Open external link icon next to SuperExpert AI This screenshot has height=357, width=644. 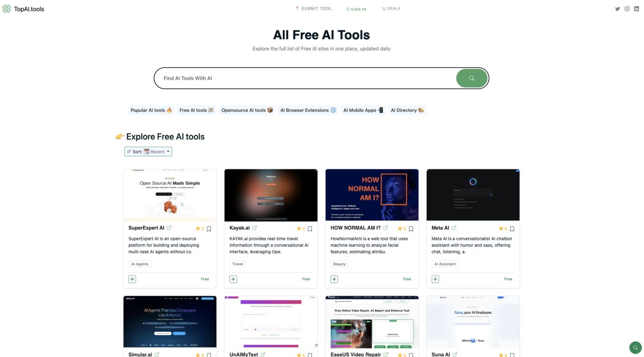(169, 228)
